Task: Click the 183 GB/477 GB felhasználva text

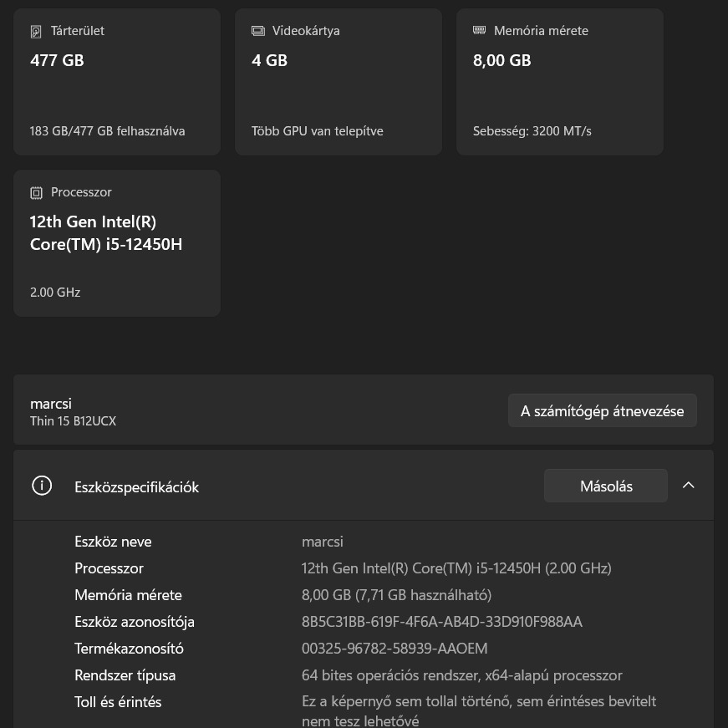Action: tap(107, 131)
